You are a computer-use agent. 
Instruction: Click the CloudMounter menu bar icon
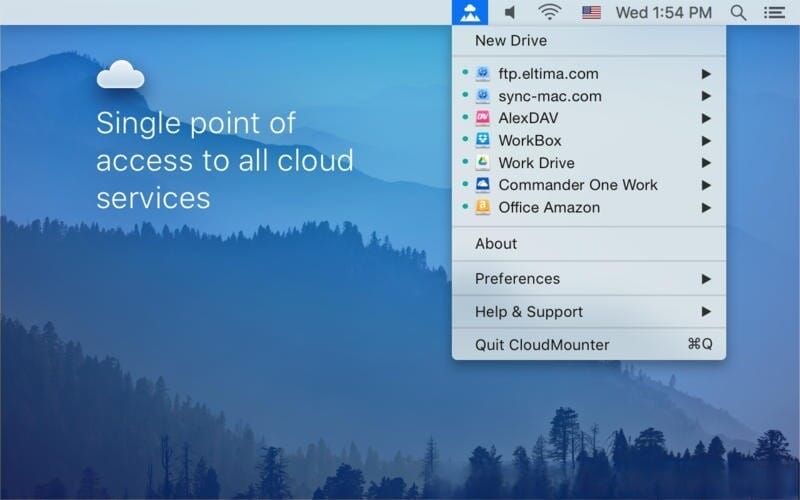[x=469, y=12]
